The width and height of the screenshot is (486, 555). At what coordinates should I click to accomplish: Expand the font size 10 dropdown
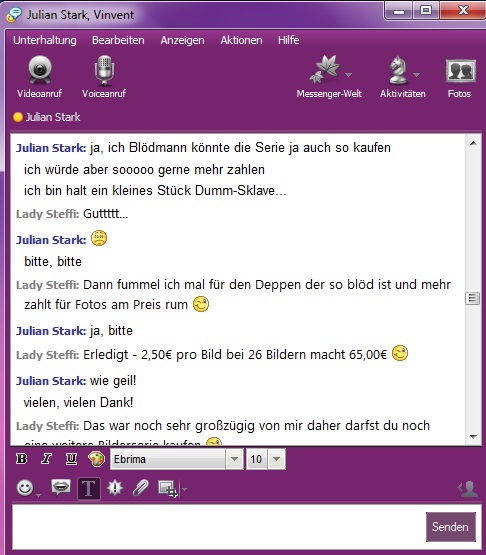point(276,459)
